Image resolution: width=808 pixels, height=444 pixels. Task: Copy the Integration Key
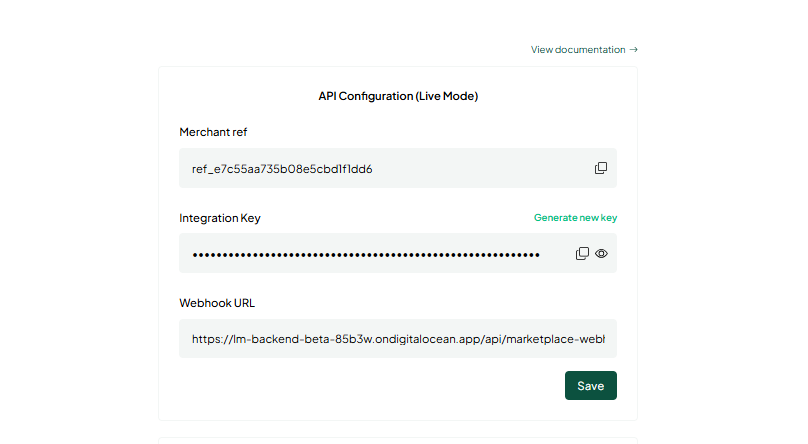[x=582, y=253]
